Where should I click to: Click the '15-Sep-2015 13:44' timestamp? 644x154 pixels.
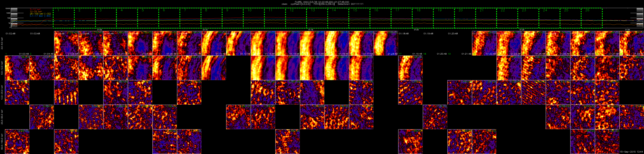click(632, 152)
